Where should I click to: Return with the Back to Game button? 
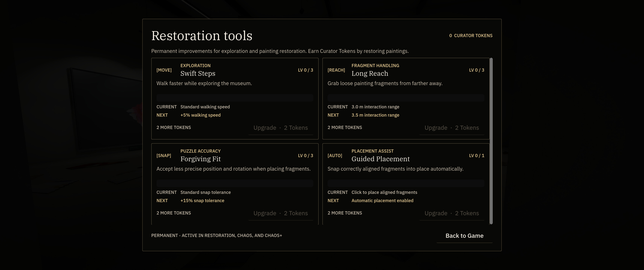pyautogui.click(x=464, y=236)
